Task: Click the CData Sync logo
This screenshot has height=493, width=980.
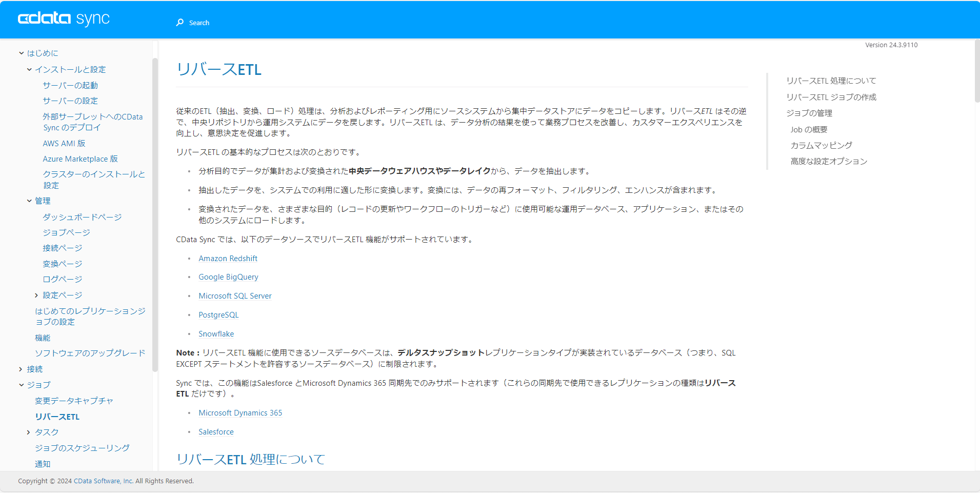Action: pos(64,19)
